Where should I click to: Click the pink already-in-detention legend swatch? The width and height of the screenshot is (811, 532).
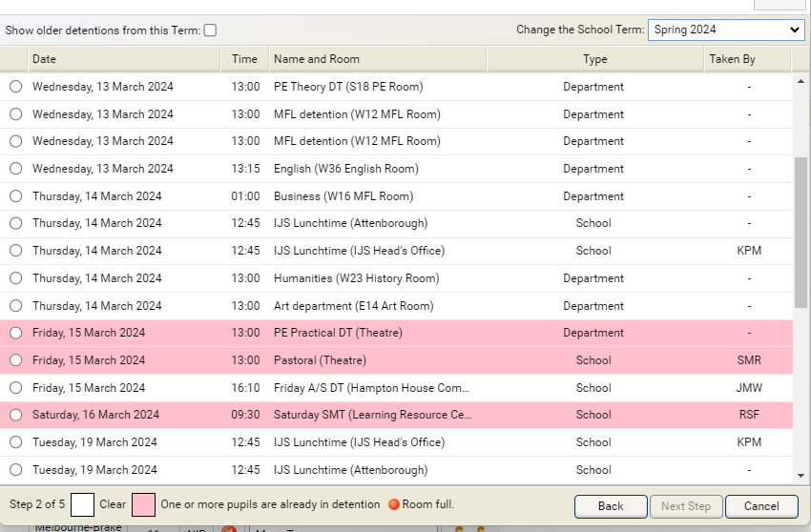[143, 504]
